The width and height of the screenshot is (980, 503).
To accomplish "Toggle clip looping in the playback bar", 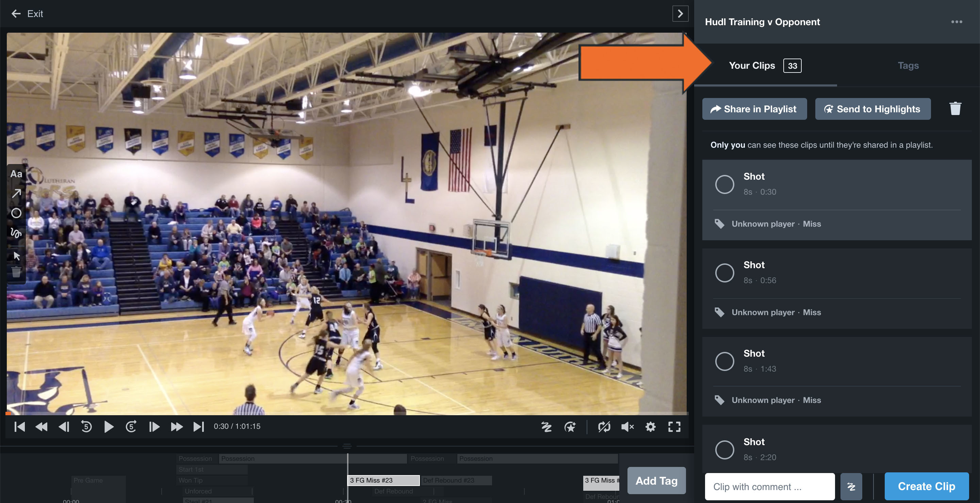I will (605, 426).
